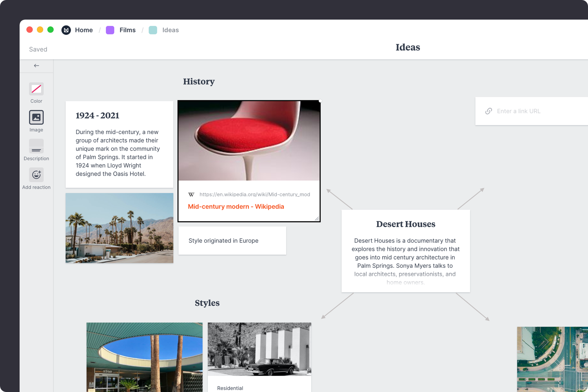This screenshot has height=392, width=588.
Task: Click the link chain icon
Action: 488,111
